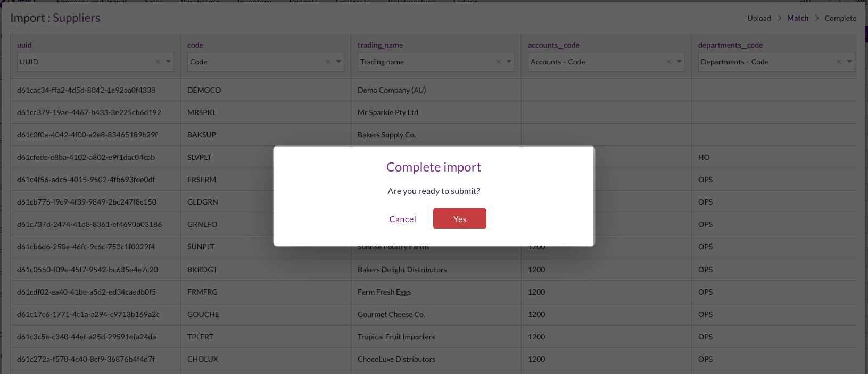The image size is (868, 374).
Task: Jump to the Complete step
Action: [840, 18]
